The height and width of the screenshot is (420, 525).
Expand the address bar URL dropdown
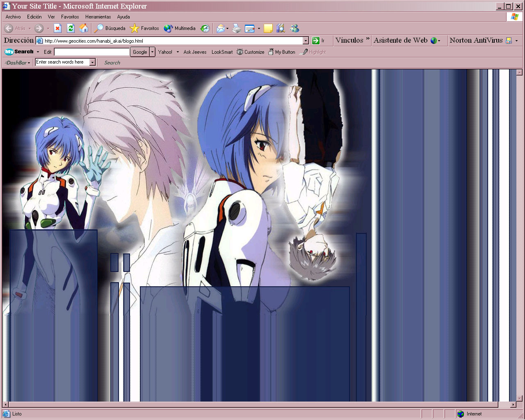[306, 41]
